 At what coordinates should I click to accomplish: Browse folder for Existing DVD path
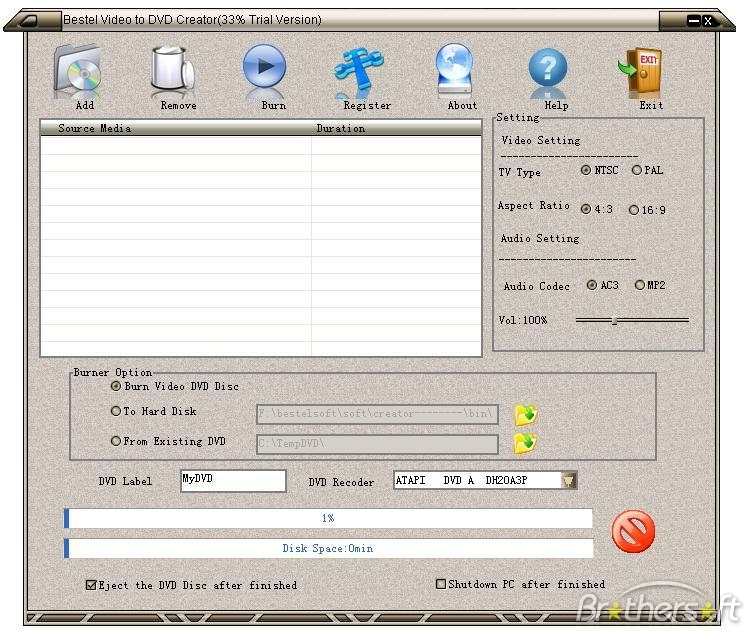coord(526,443)
